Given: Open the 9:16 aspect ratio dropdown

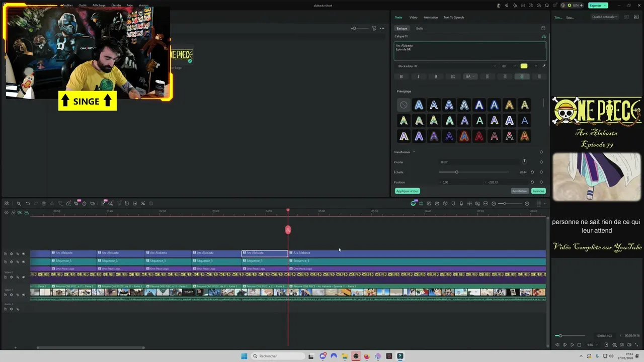Looking at the screenshot, I should point(593,345).
